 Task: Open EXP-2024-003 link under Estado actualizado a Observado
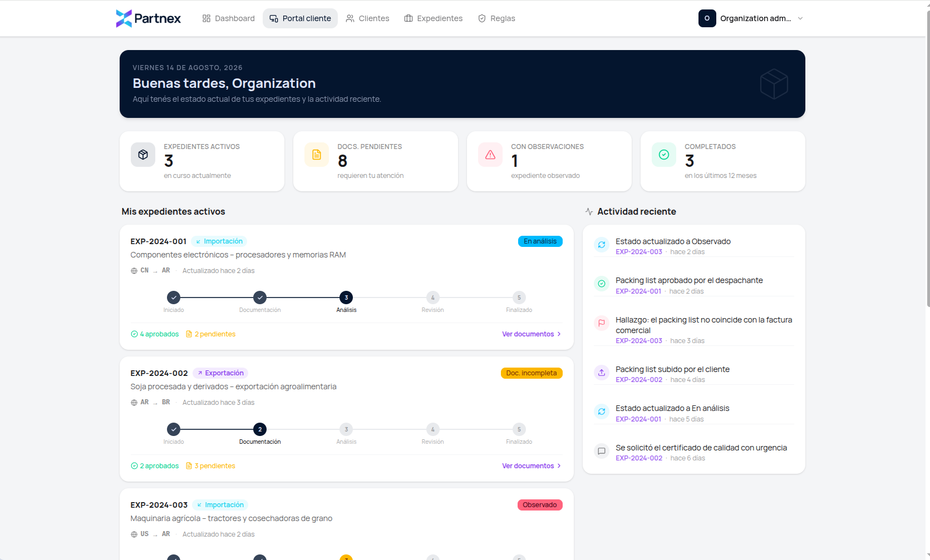pos(639,252)
